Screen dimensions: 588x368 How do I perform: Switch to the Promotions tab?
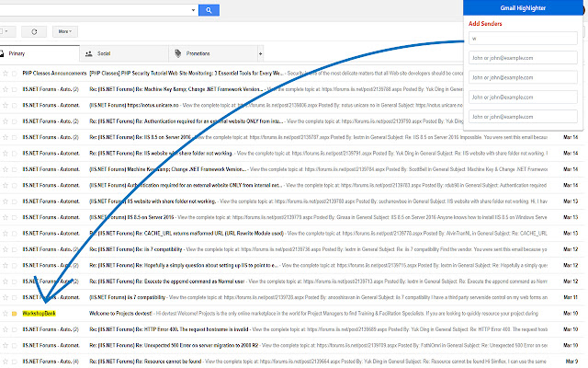[x=213, y=53]
